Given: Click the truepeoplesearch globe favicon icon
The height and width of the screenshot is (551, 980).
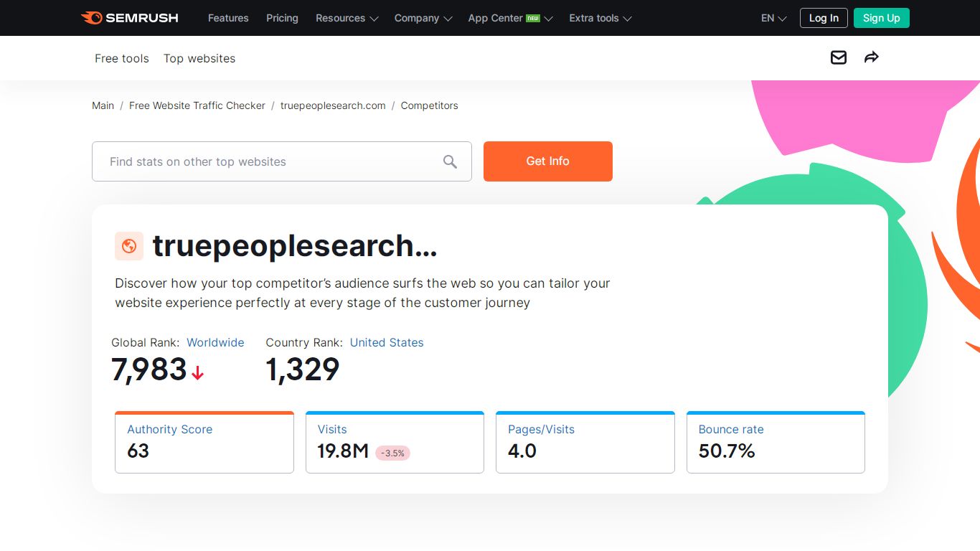Looking at the screenshot, I should pyautogui.click(x=129, y=246).
